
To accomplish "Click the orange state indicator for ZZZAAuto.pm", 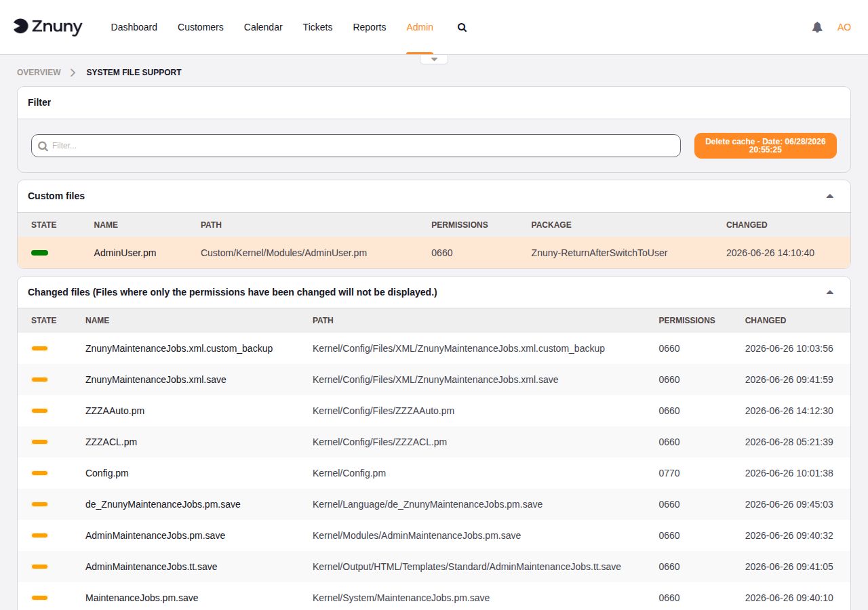I will [x=39, y=411].
